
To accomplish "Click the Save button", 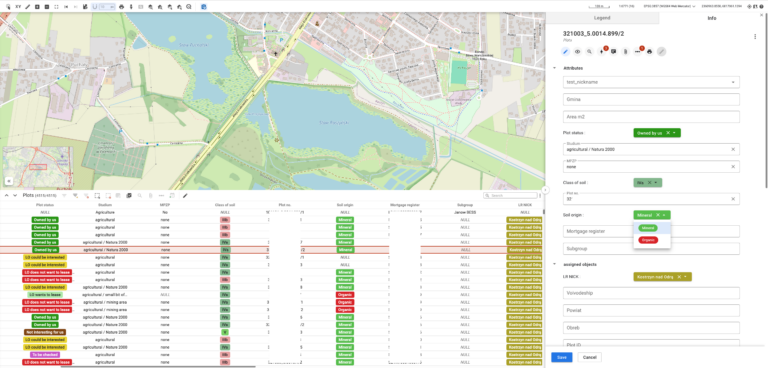I will pos(562,357).
